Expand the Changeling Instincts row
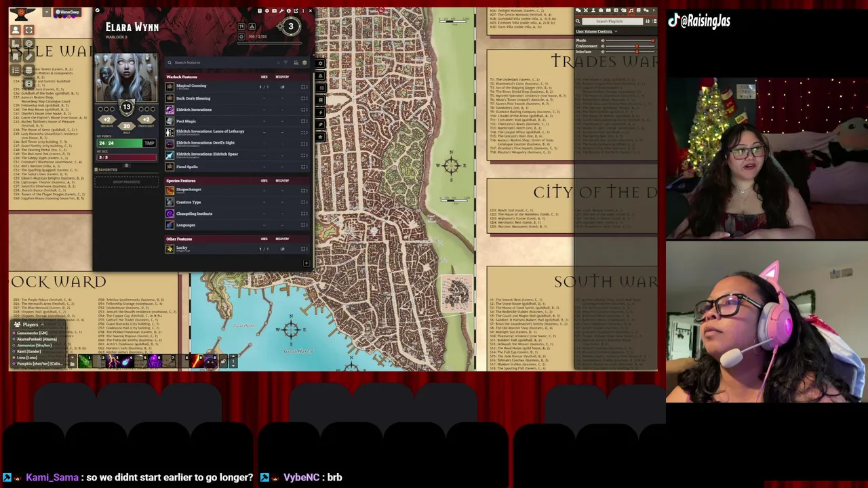 tap(303, 213)
